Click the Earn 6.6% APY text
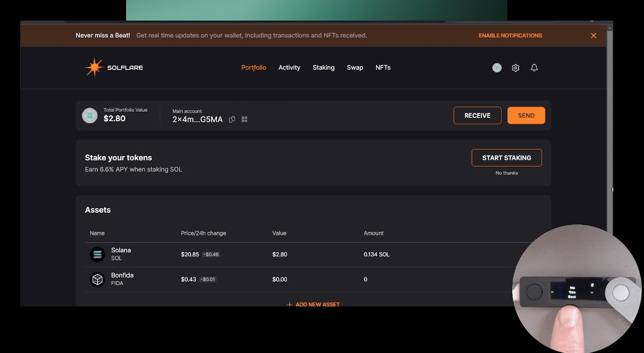The width and height of the screenshot is (644, 353). pyautogui.click(x=134, y=170)
